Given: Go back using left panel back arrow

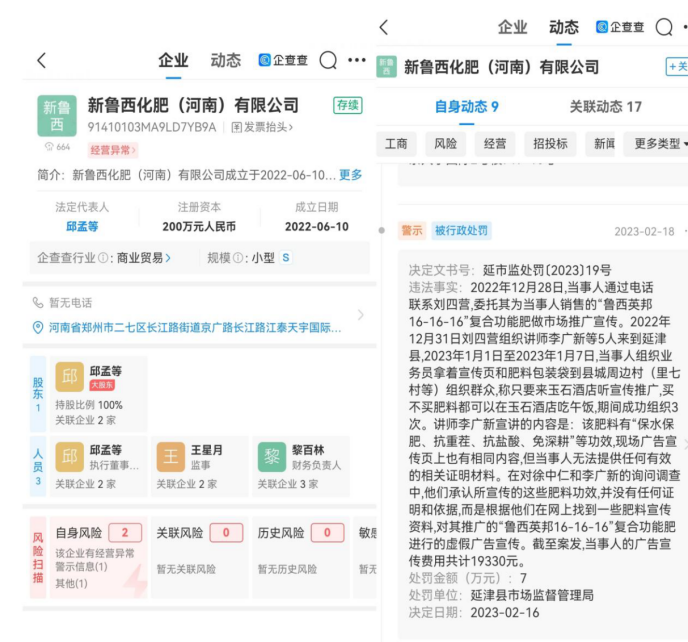Looking at the screenshot, I should pos(42,61).
